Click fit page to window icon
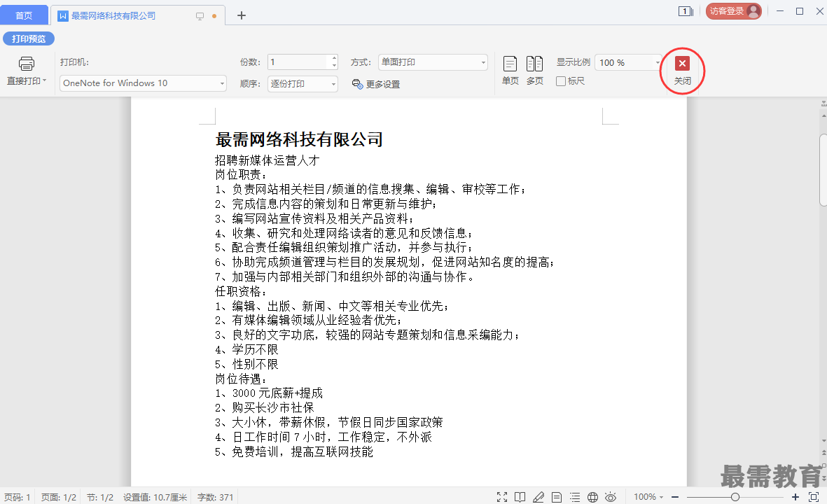827x504 pixels. click(814, 497)
